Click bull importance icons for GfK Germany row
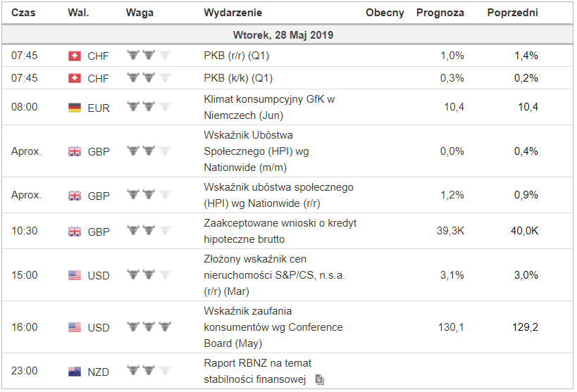This screenshot has height=392, width=577. coord(149,107)
